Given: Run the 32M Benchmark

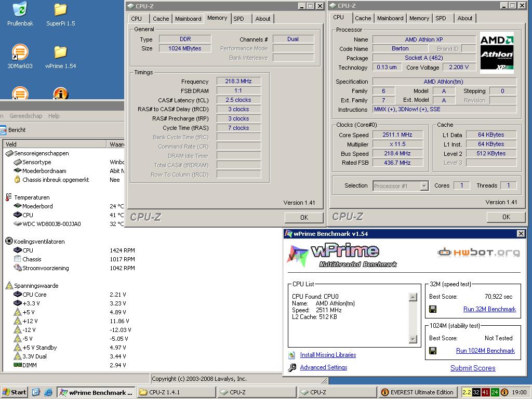Looking at the screenshot, I should pyautogui.click(x=489, y=309).
